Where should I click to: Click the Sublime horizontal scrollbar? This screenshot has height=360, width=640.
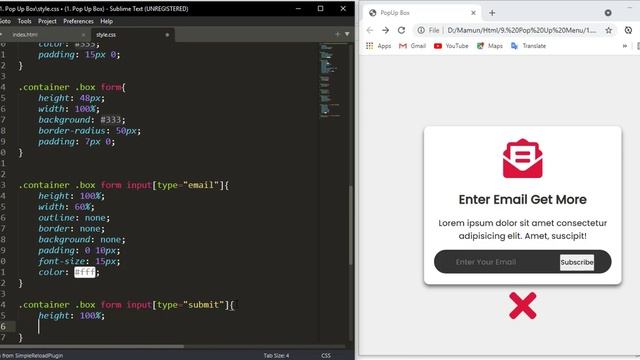[92, 347]
